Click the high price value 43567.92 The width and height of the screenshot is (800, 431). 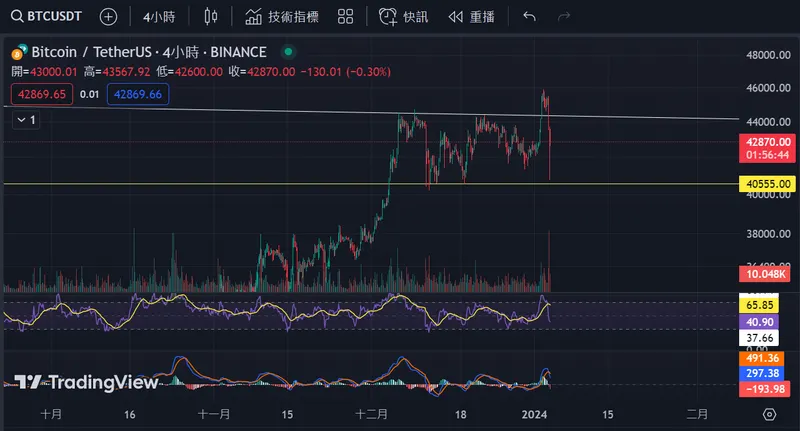126,72
